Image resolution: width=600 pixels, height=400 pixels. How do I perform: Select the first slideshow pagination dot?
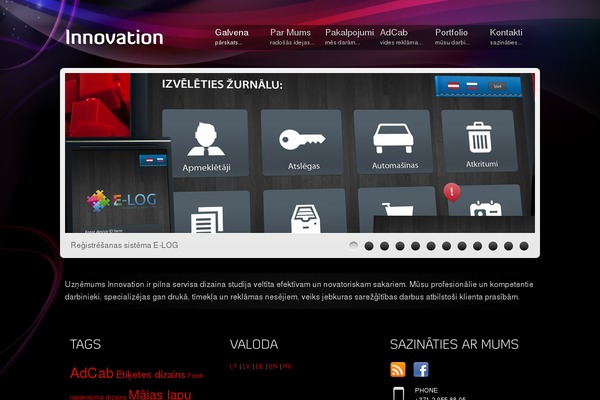click(x=354, y=246)
